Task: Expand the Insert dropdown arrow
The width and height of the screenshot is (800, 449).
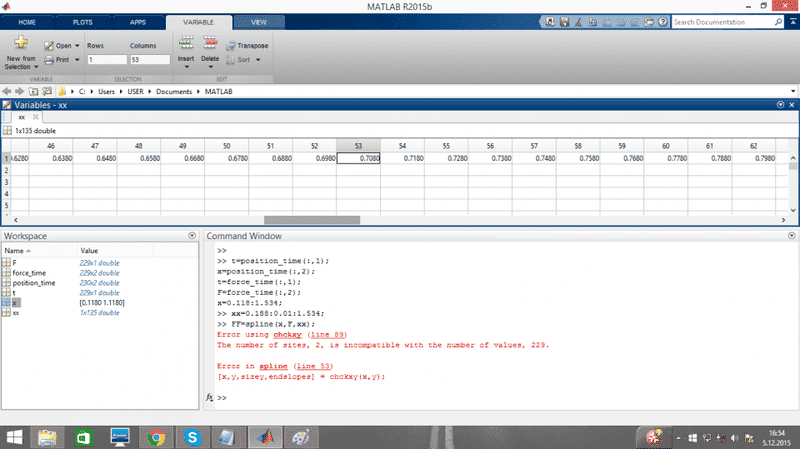Action: pos(186,67)
